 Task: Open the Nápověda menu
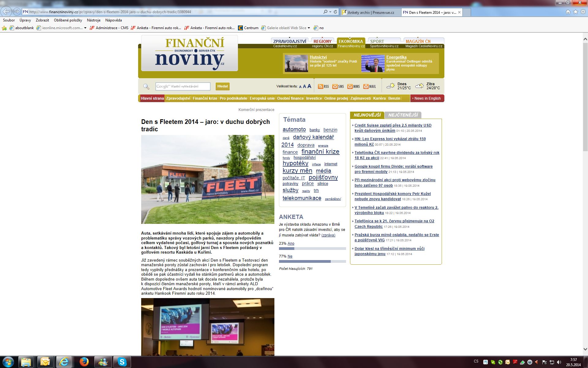[114, 20]
